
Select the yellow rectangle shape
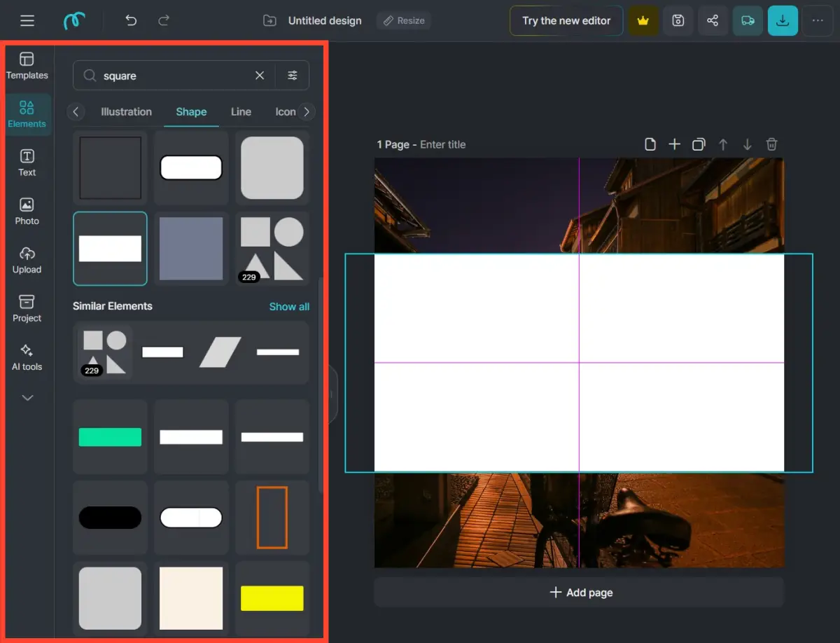(272, 598)
